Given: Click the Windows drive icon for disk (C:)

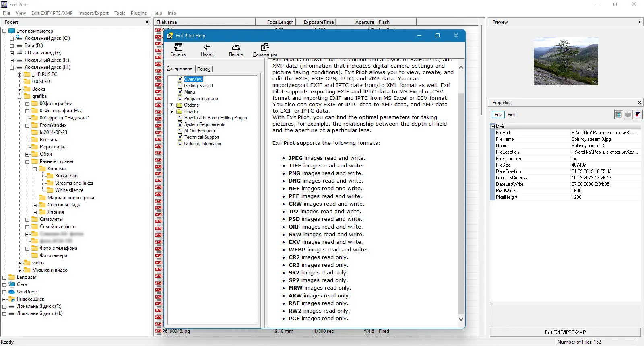Looking at the screenshot, I should point(19,38).
